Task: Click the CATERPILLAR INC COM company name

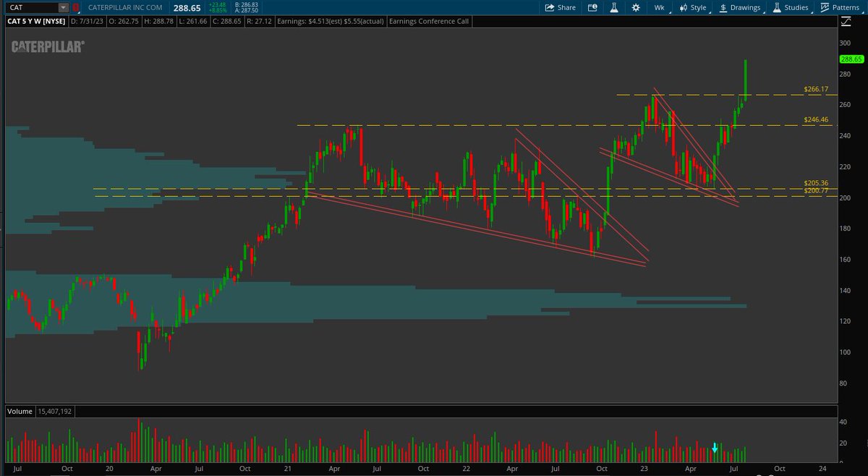Action: tap(127, 7)
